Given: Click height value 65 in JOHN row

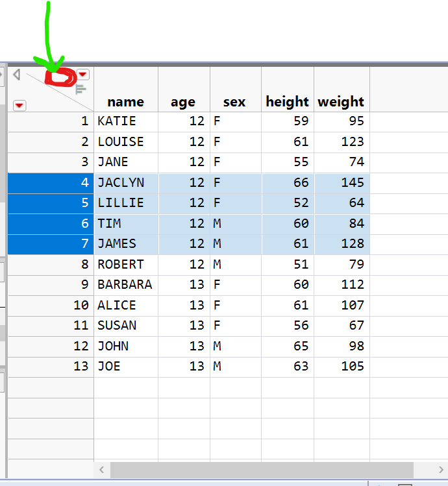Looking at the screenshot, I should coord(301,346).
